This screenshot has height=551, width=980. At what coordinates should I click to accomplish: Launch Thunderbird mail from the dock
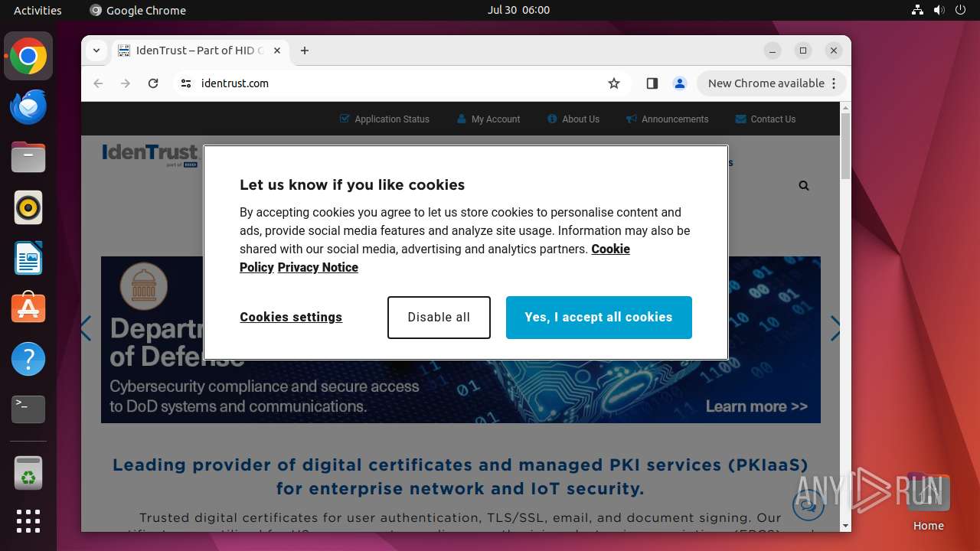28,107
